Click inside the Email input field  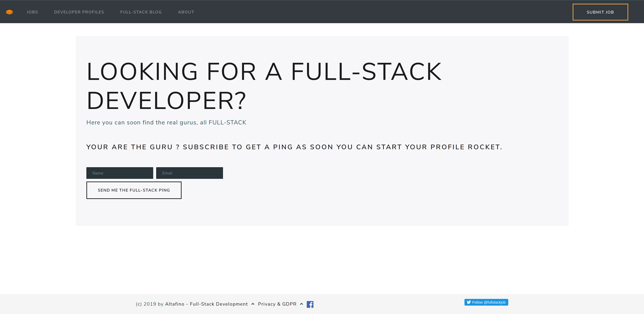tap(189, 173)
